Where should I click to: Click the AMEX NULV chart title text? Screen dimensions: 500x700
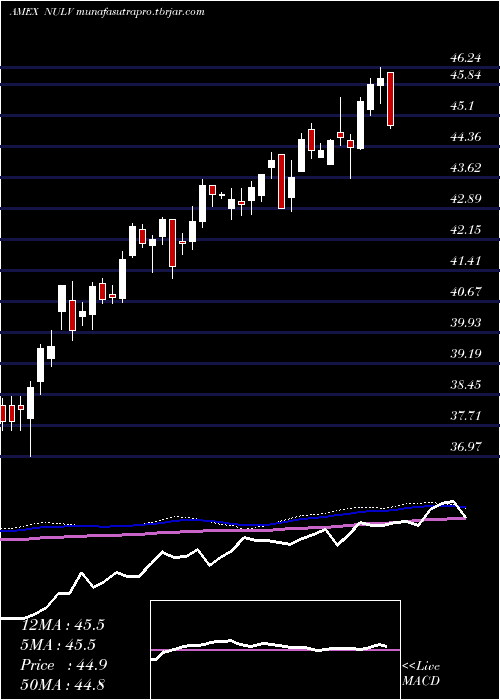tap(107, 12)
